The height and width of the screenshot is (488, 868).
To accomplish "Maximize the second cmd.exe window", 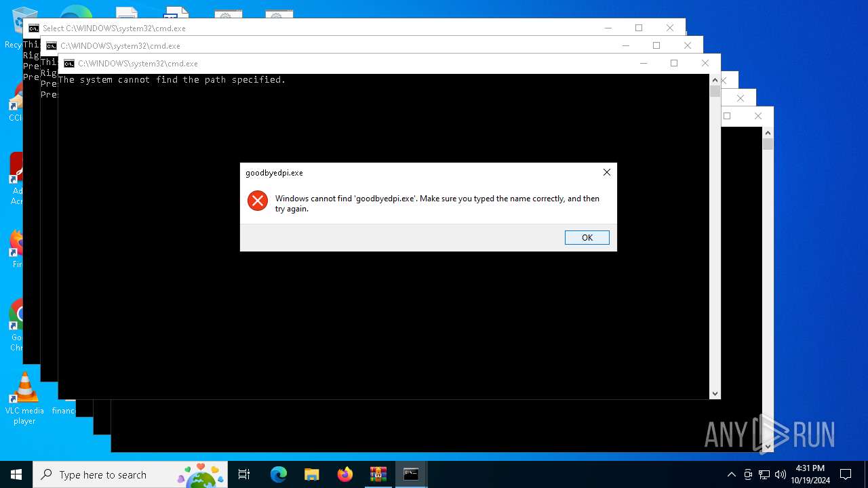I will click(656, 45).
